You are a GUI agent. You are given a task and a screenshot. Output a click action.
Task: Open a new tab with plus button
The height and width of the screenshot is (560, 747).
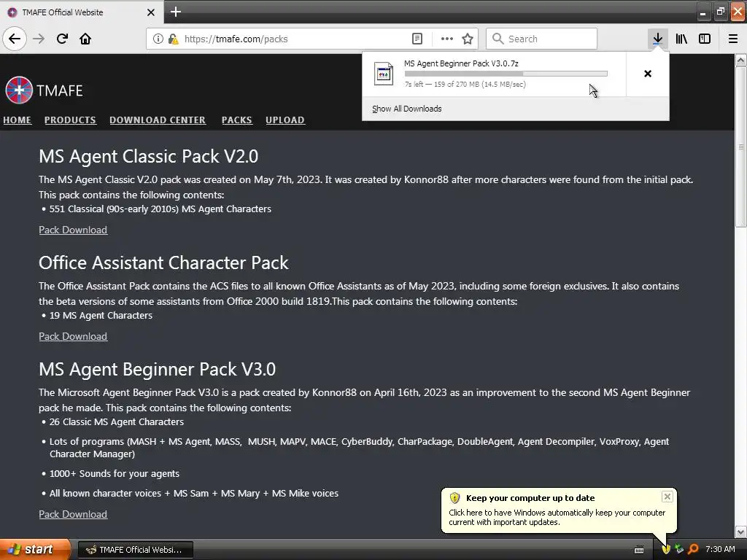click(175, 12)
